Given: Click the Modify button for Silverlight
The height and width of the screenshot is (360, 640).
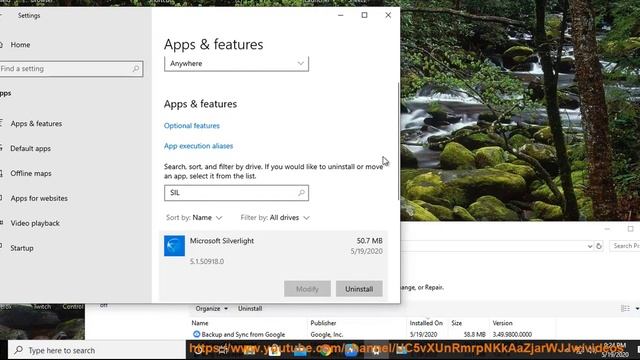Looking at the screenshot, I should tap(307, 289).
